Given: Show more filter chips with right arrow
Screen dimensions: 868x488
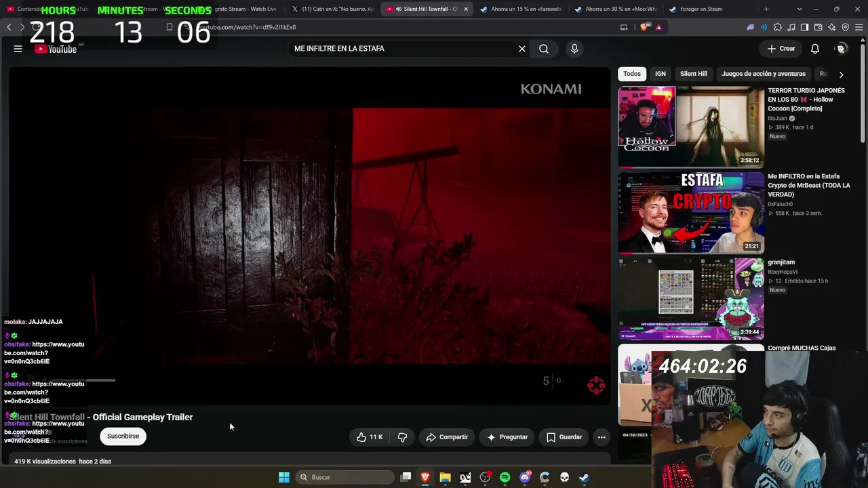Looking at the screenshot, I should click(841, 75).
